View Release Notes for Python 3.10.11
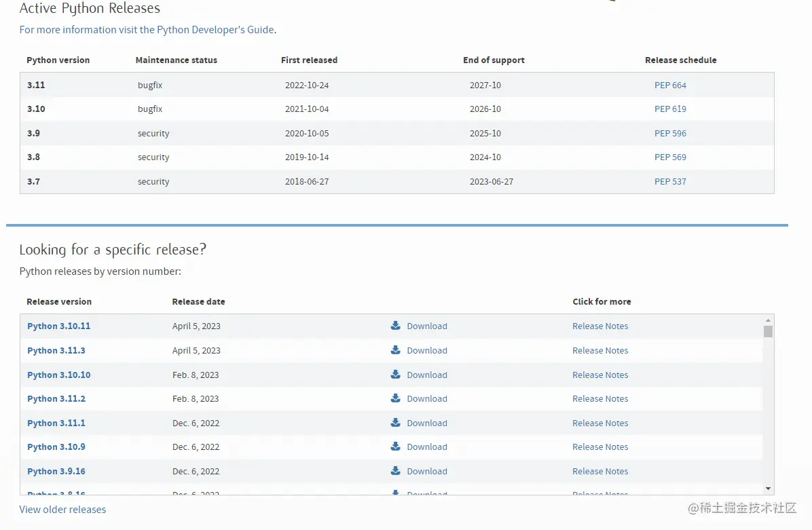 [600, 326]
